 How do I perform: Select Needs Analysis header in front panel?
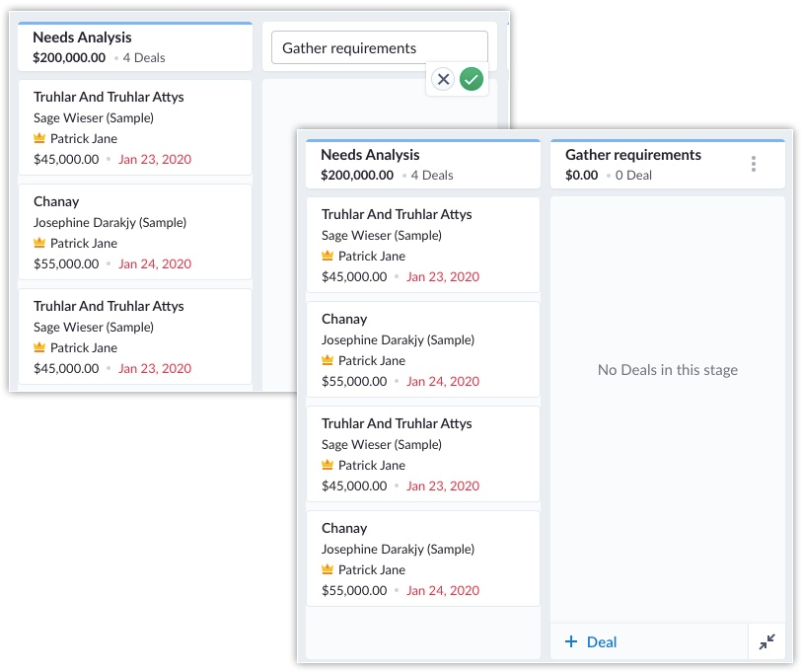pos(370,155)
